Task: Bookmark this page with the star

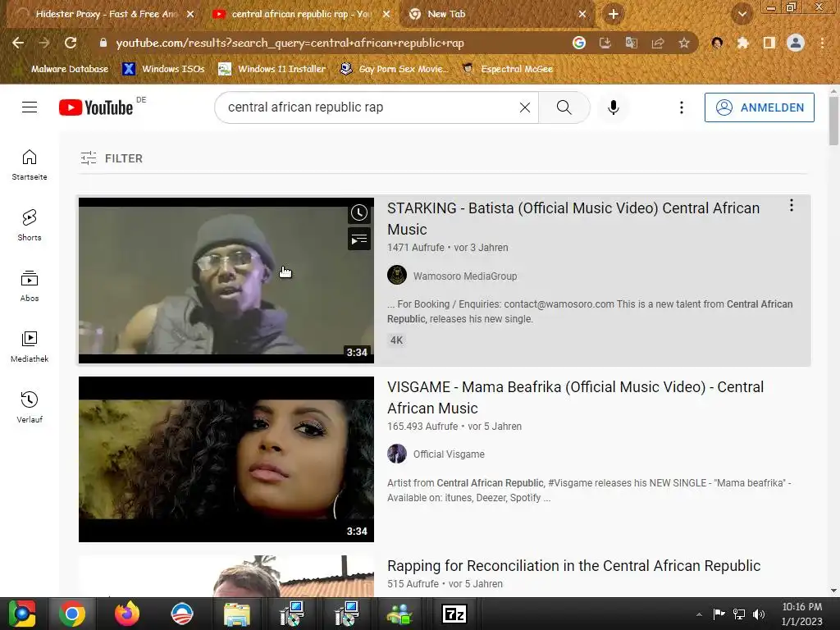Action: [x=683, y=43]
